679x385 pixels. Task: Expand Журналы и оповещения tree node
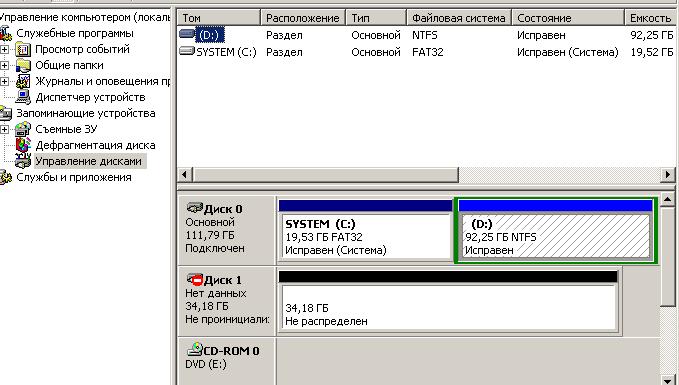point(4,81)
